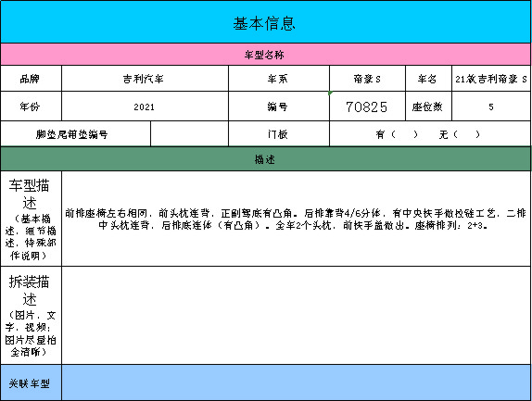Click the 车型描述 label cell

coord(31,219)
